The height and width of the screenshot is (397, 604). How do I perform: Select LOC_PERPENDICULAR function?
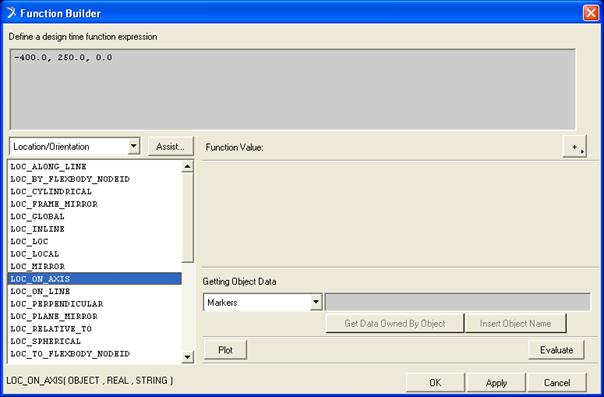pos(94,304)
